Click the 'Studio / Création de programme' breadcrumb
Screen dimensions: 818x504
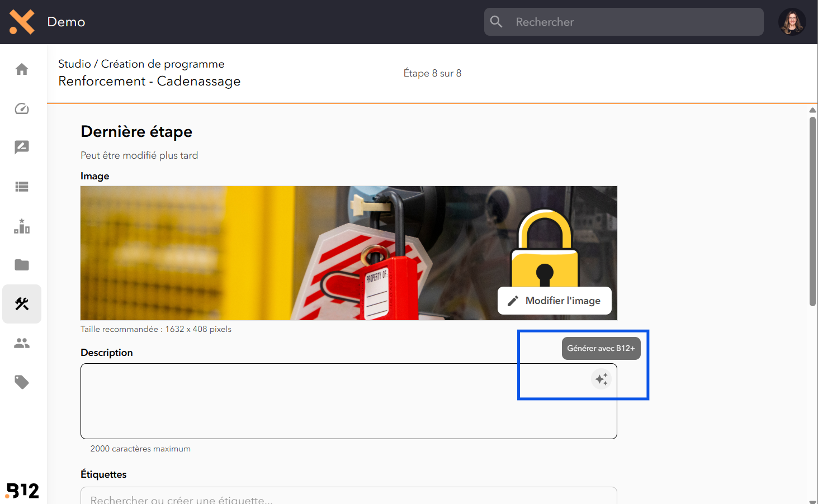point(141,64)
